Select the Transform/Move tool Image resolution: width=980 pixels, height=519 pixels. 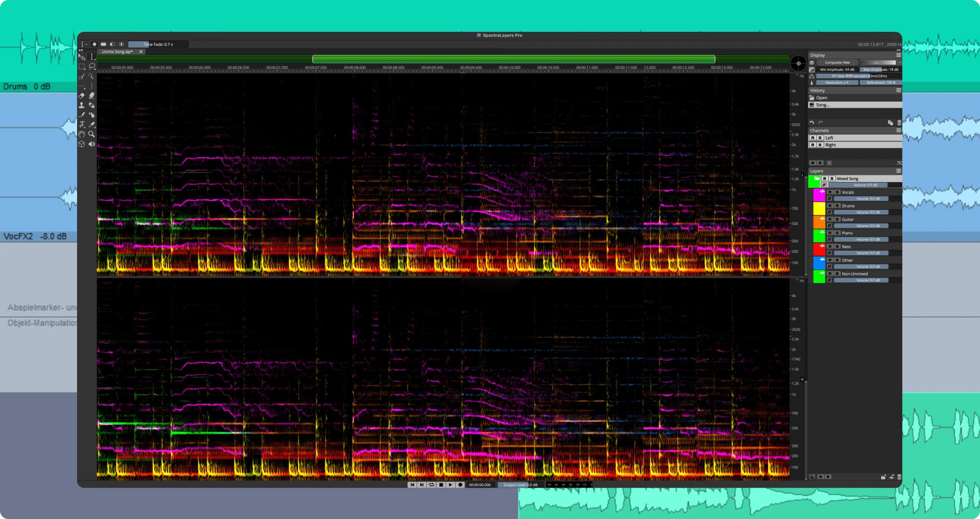point(82,56)
